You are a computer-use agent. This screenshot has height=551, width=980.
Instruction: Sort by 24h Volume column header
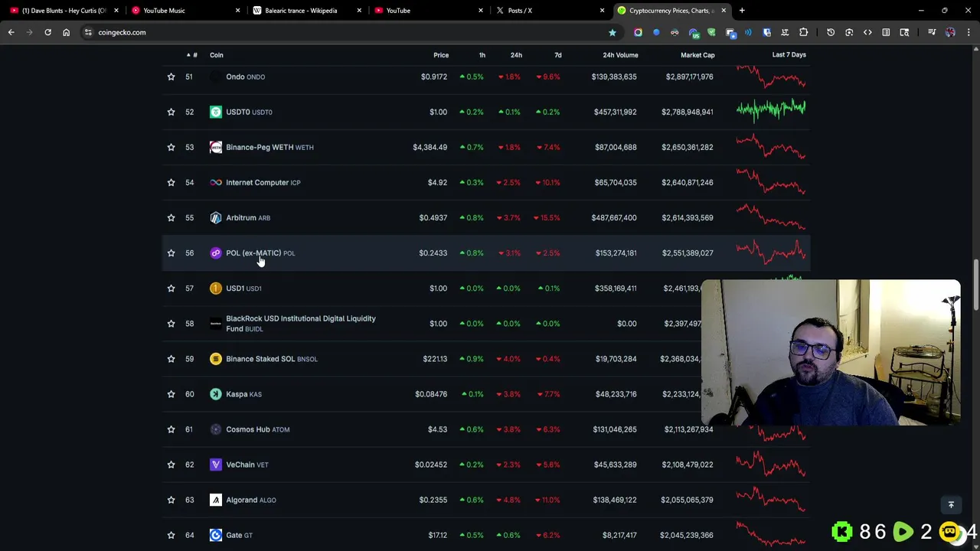620,55
